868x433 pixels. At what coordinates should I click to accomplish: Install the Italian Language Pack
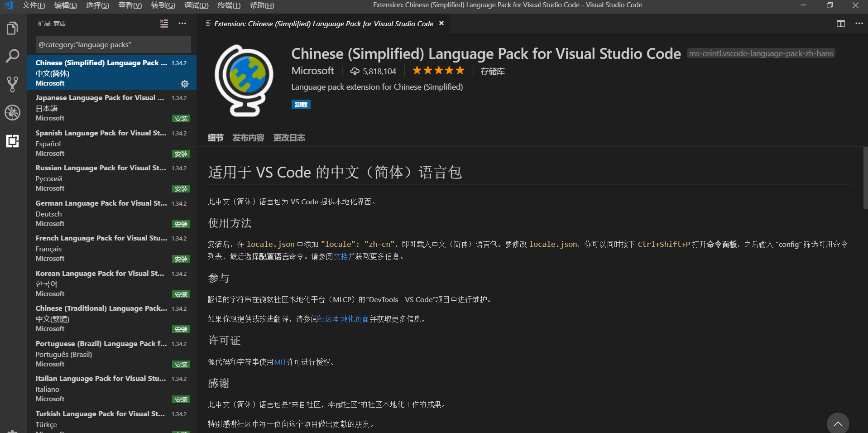181,399
